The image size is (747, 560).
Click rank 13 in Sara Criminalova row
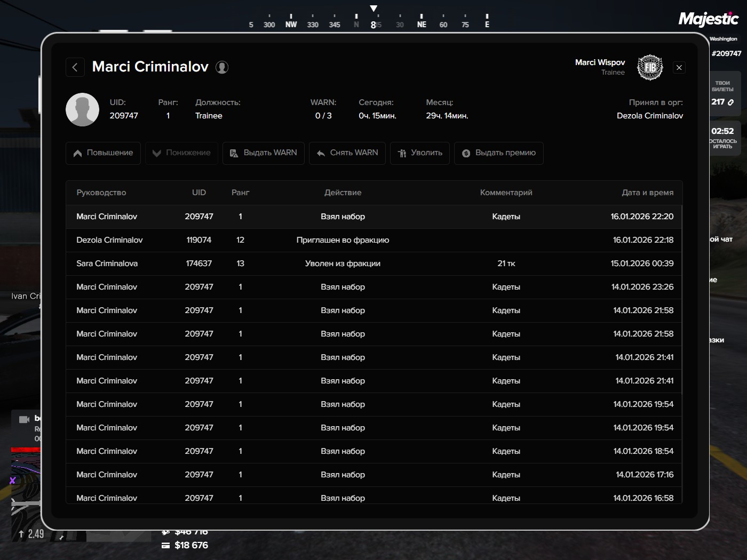point(241,263)
